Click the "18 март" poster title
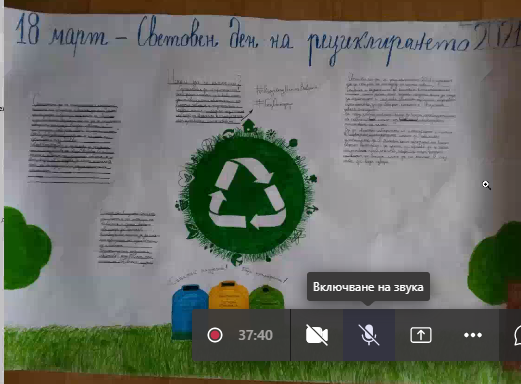The image size is (521, 384). coord(61,34)
